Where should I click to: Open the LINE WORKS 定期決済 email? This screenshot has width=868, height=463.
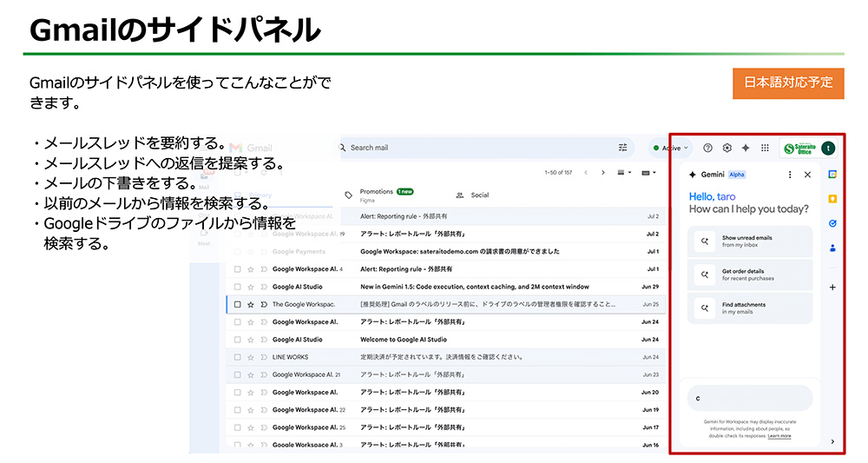[445, 357]
